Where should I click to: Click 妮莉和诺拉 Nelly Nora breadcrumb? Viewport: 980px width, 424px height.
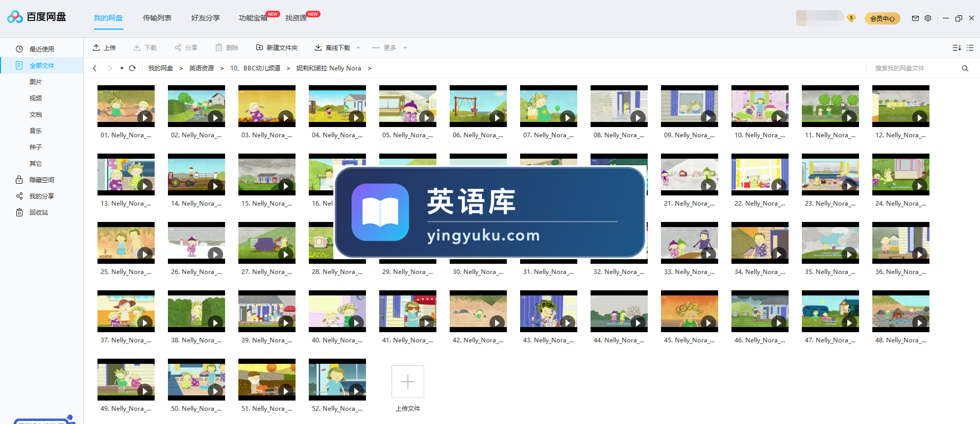329,68
